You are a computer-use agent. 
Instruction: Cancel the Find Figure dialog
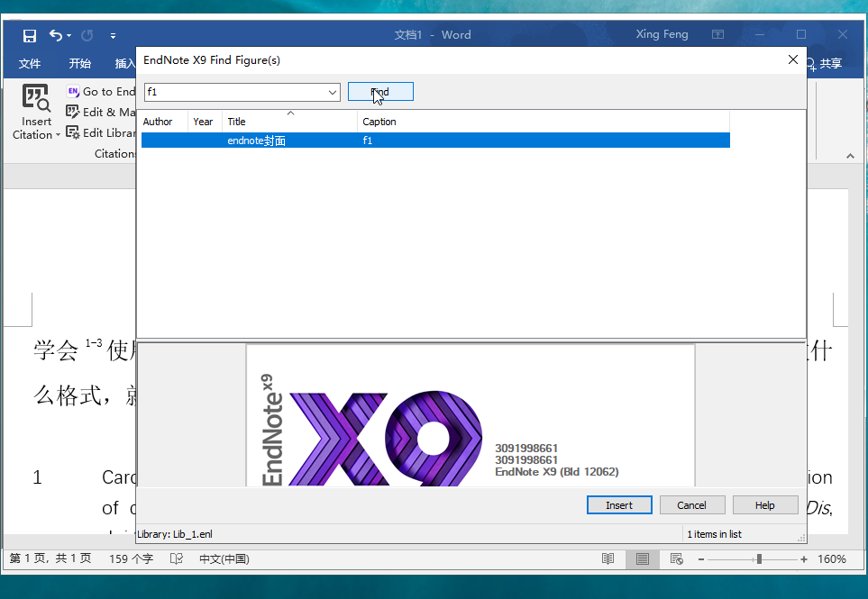(x=692, y=505)
